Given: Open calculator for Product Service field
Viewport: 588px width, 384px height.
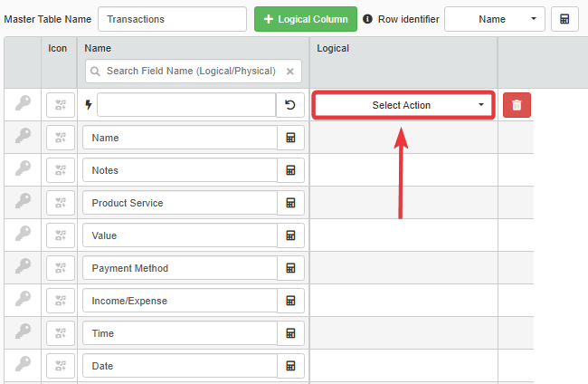Looking at the screenshot, I should point(290,203).
